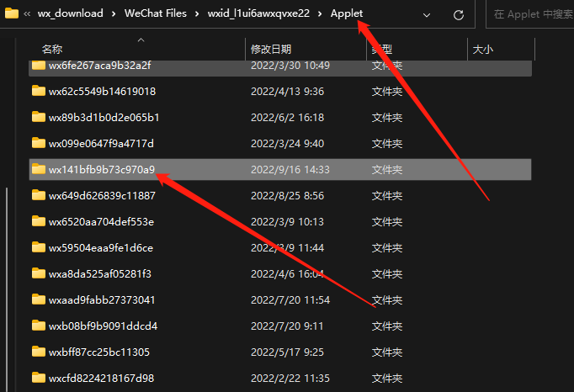574x392 pixels.
Task: Click date 2022/7/20 11:54
Action: coord(290,300)
